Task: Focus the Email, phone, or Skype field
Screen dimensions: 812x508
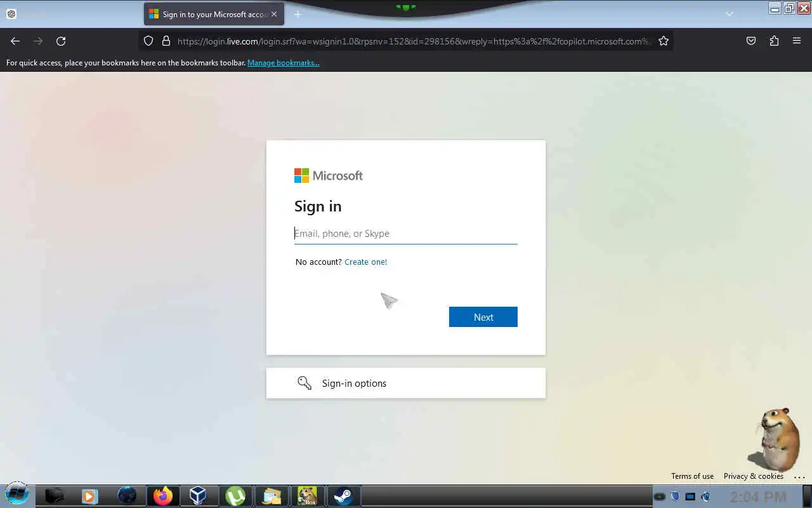Action: point(406,234)
